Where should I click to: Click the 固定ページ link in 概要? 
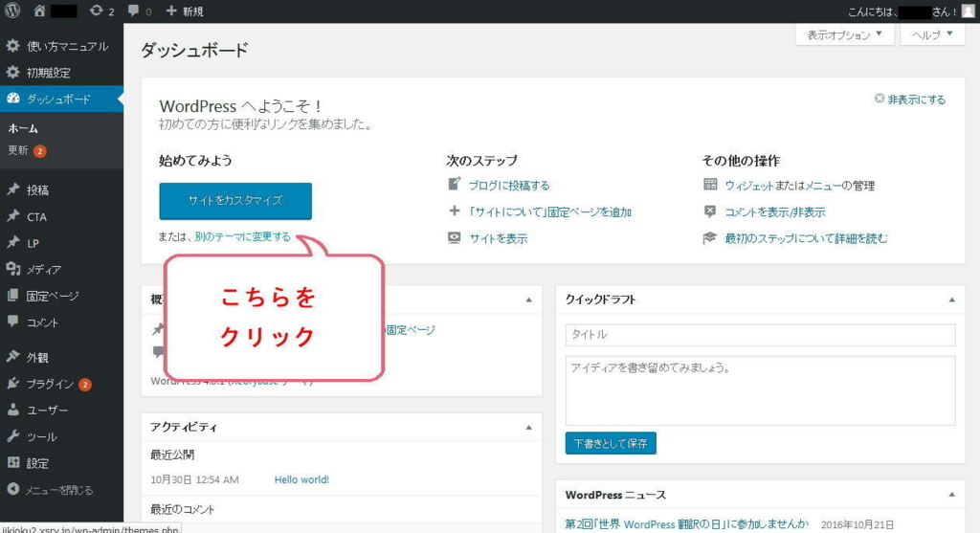tap(410, 330)
